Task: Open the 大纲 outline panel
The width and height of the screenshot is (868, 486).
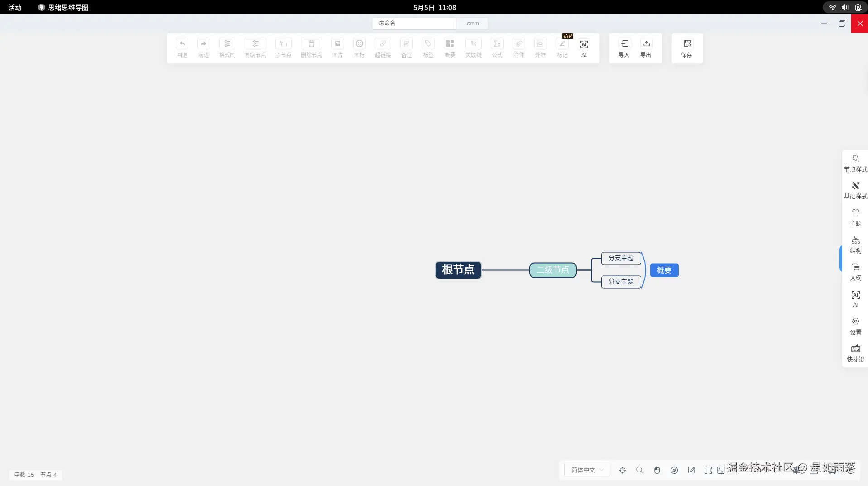Action: click(x=855, y=272)
